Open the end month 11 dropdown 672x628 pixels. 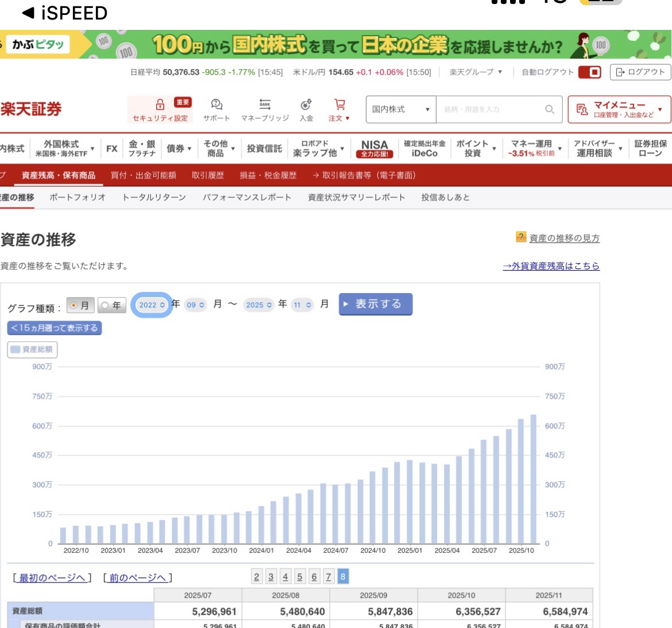302,305
